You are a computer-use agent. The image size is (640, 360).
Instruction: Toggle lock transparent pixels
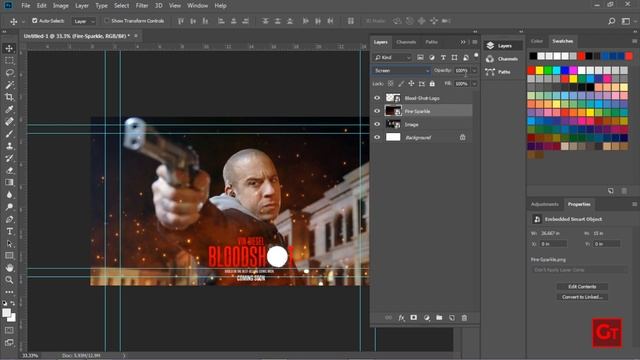[391, 84]
